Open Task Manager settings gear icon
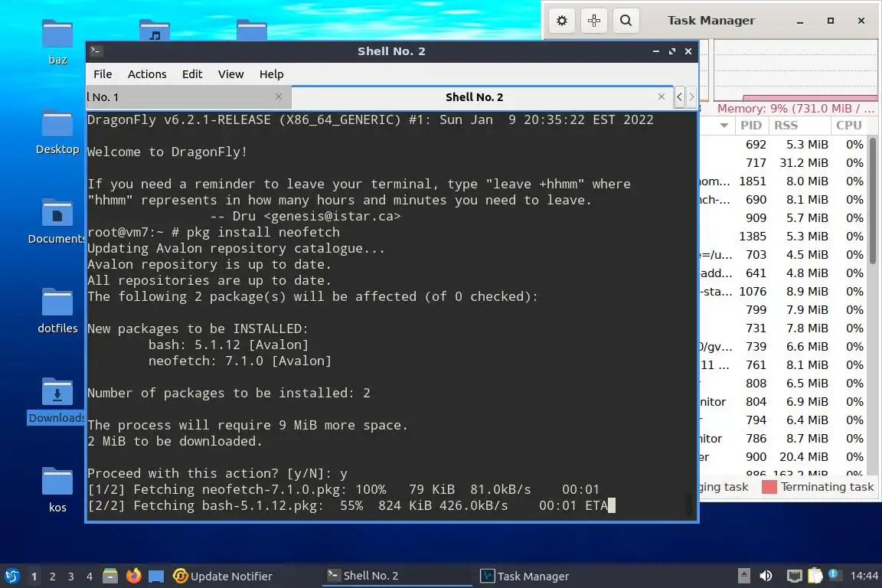Screen dimensions: 882x588 [x=561, y=21]
